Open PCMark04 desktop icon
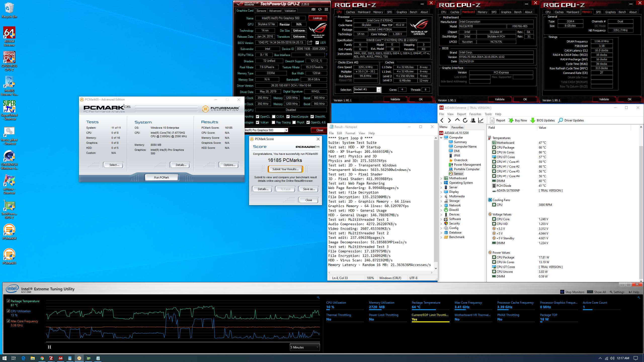Viewport: 644px width, 362px height. 9,232
